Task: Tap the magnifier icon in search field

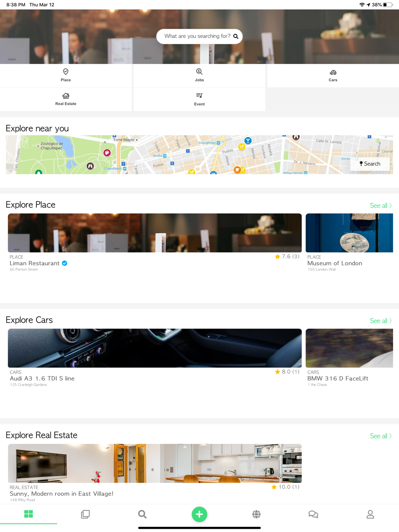Action: (236, 36)
